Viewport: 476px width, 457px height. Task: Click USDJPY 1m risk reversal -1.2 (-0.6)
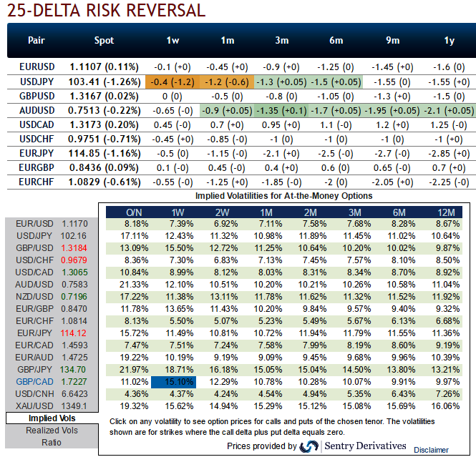tap(227, 82)
